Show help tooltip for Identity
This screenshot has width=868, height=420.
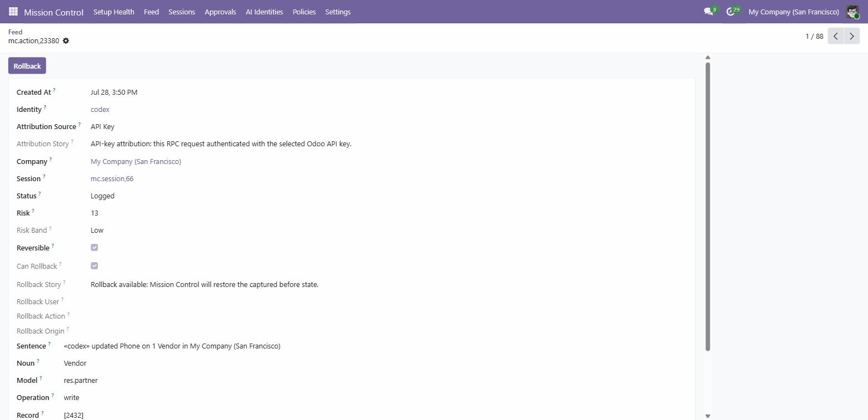(45, 107)
